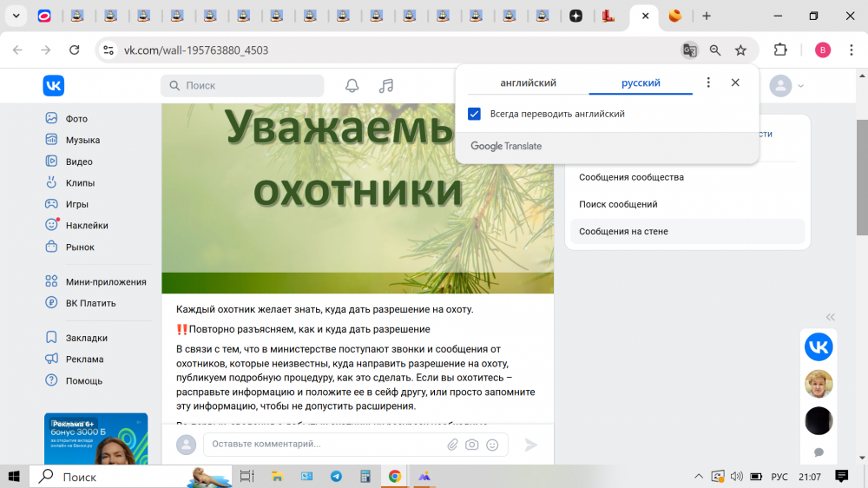Uncheck 'Всегда переводить английский' checkbox
Screen dimensions: 868x488
pyautogui.click(x=474, y=114)
